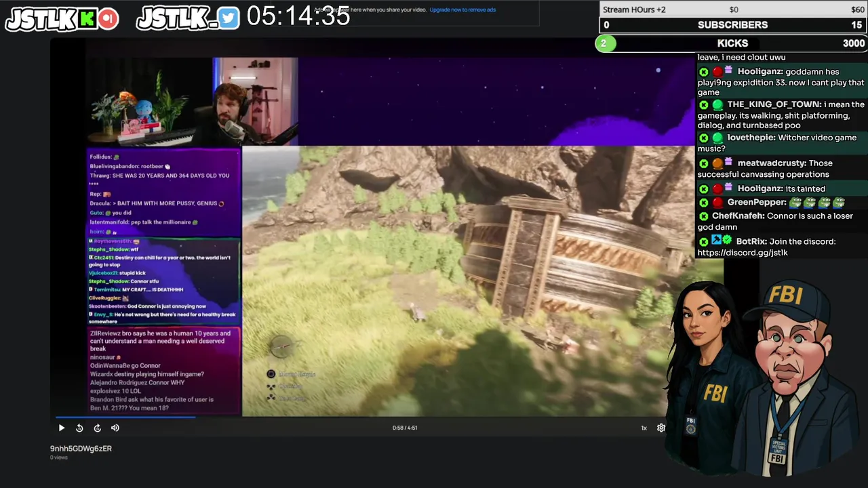Screen dimensions: 868x488
Task: Seek using the blue video progress bar
Action: pos(125,417)
